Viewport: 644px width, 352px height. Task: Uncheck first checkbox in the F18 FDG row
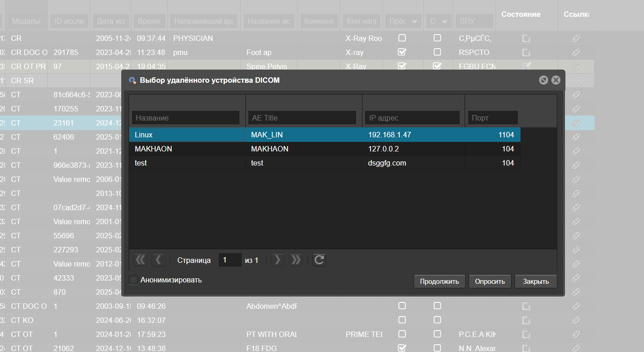[402, 348]
